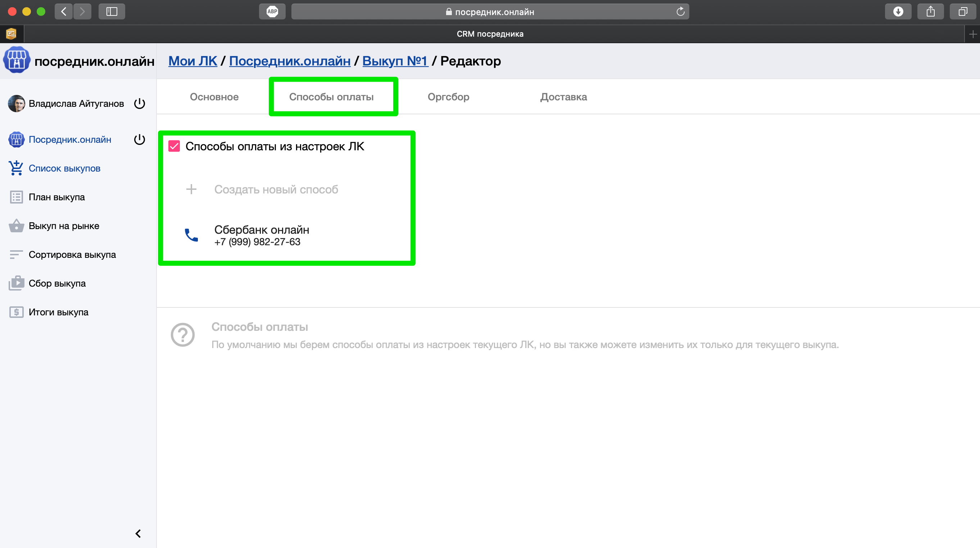Viewport: 980px width, 548px height.
Task: Collapse the left sidebar with the chevron
Action: (138, 534)
